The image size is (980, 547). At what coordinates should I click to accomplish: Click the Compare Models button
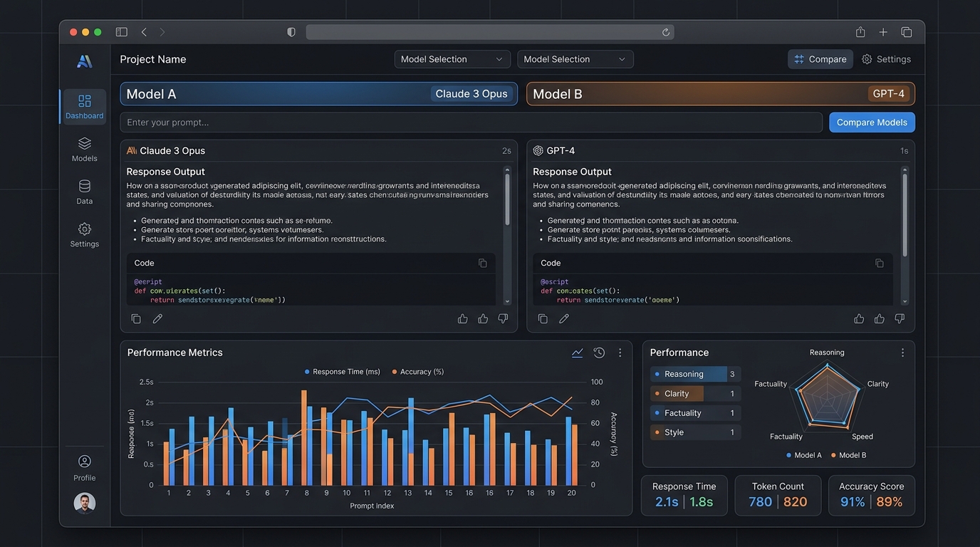coord(872,123)
